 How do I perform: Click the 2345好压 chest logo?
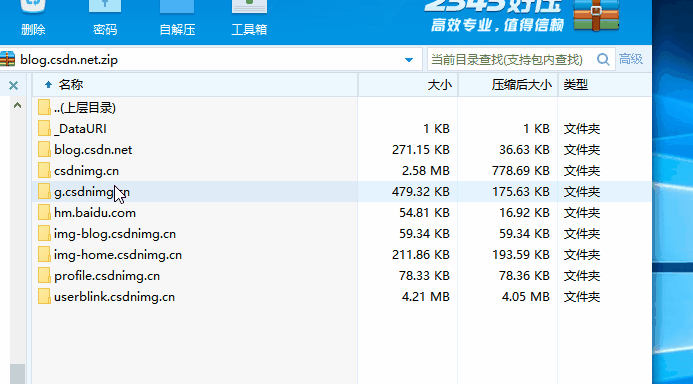coord(596,15)
